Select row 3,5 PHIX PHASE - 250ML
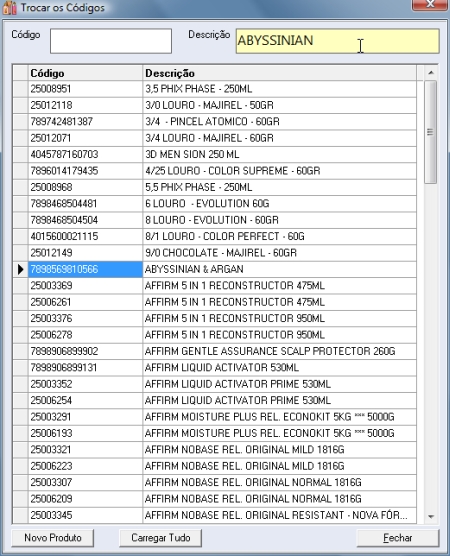Screen dimensions: 450x556 215,89
